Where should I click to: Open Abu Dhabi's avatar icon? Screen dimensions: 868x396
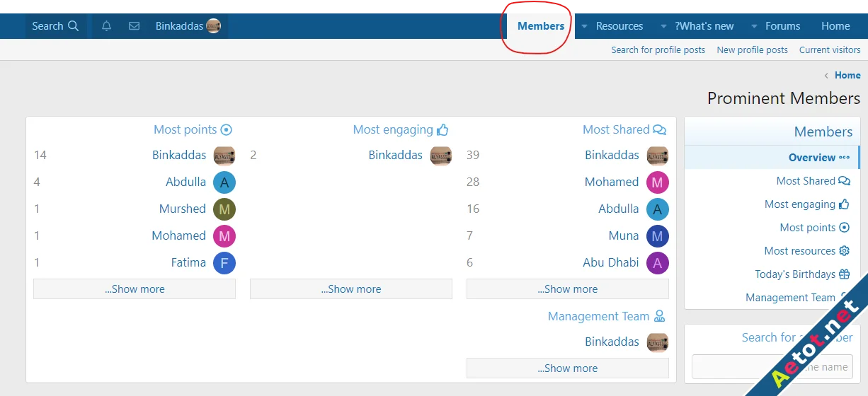pyautogui.click(x=658, y=263)
